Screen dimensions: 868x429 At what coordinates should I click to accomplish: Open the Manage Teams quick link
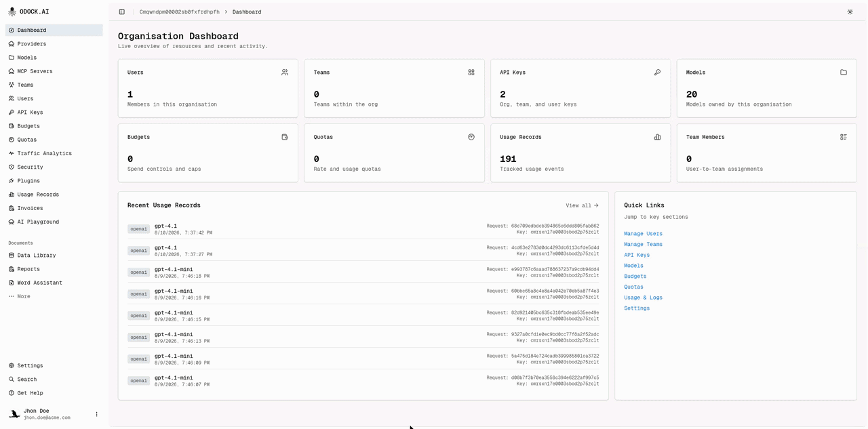[644, 244]
